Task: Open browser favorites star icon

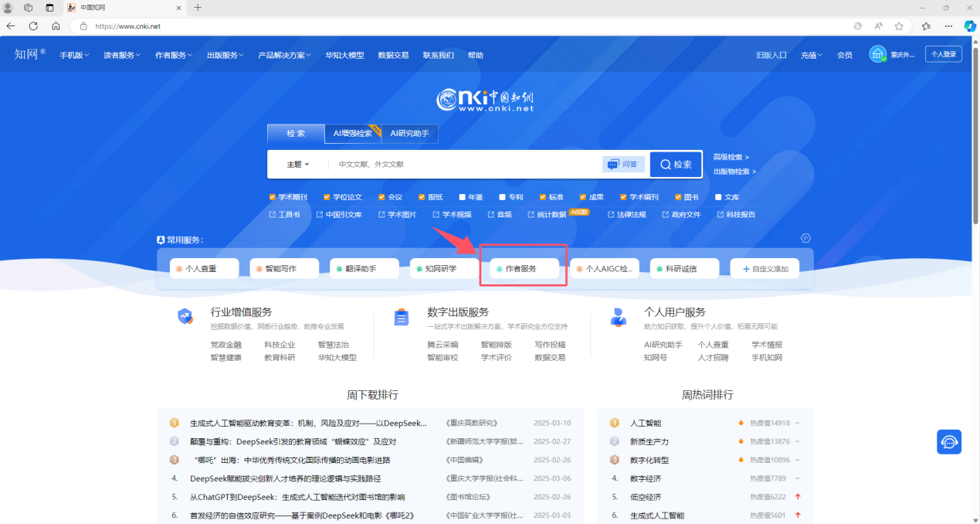Action: [899, 26]
